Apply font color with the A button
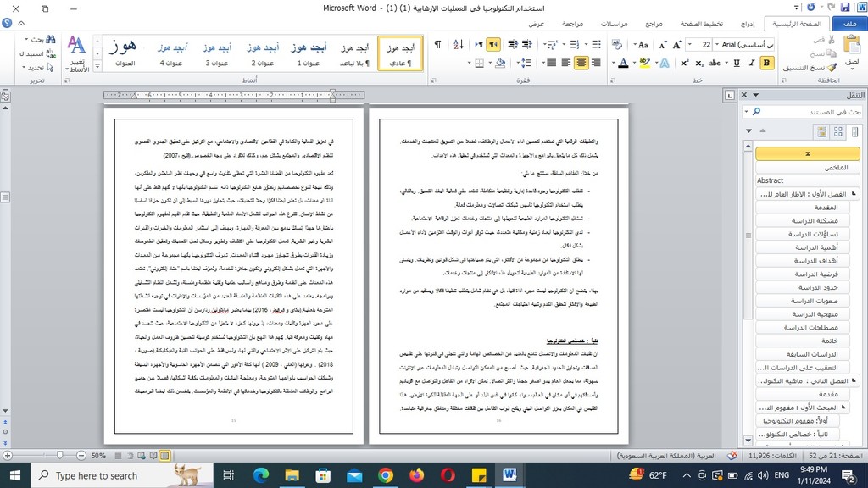This screenshot has width=868, height=488. [623, 63]
